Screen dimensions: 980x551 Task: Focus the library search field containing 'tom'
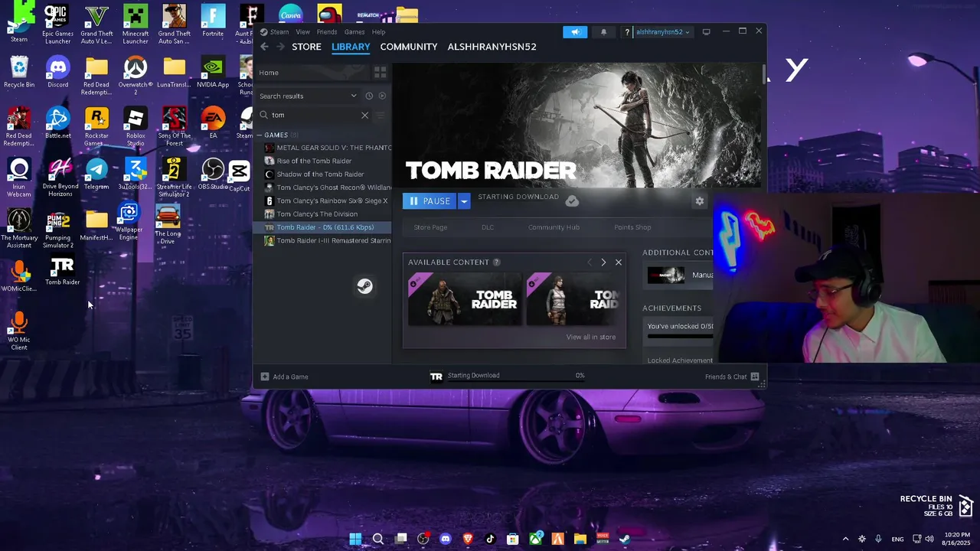click(x=314, y=115)
